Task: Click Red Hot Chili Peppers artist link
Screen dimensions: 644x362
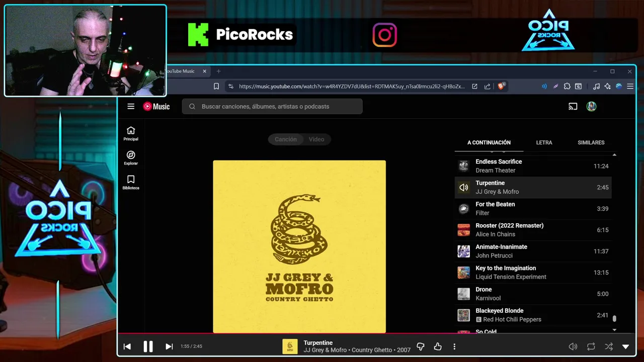Action: (512, 320)
